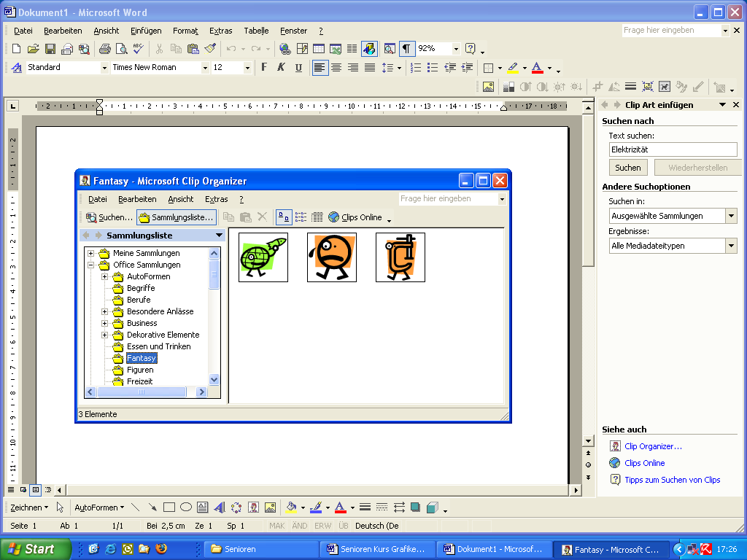
Task: Toggle the paragraph marks (¶) button
Action: (406, 49)
